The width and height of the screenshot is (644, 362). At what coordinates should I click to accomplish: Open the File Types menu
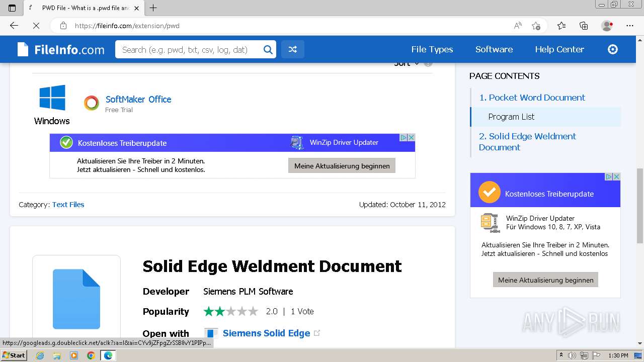pos(432,49)
